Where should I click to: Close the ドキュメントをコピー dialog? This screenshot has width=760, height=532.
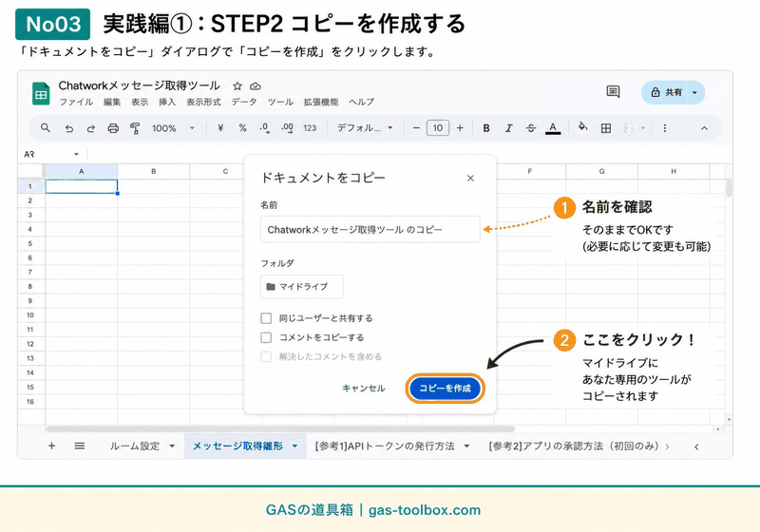[470, 179]
